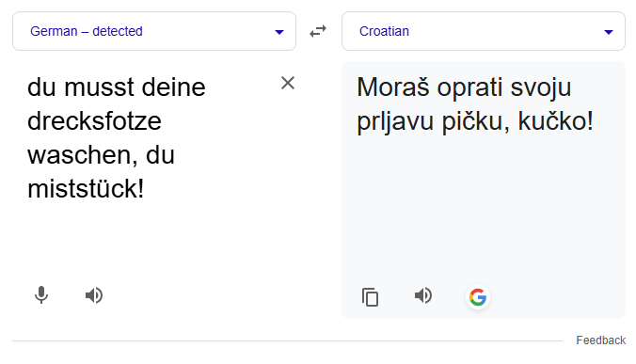Expand the Croatian target language dropdown
This screenshot has width=636, height=364.
tap(484, 31)
